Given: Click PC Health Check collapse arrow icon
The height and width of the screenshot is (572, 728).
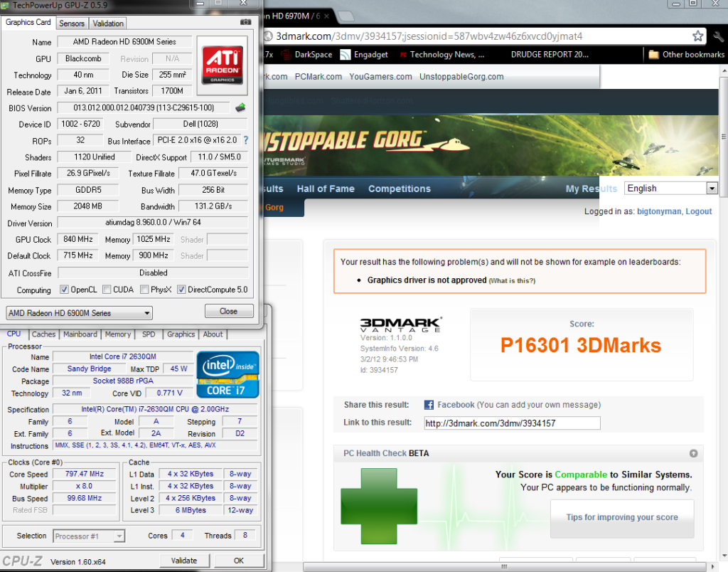Looking at the screenshot, I should tap(693, 453).
